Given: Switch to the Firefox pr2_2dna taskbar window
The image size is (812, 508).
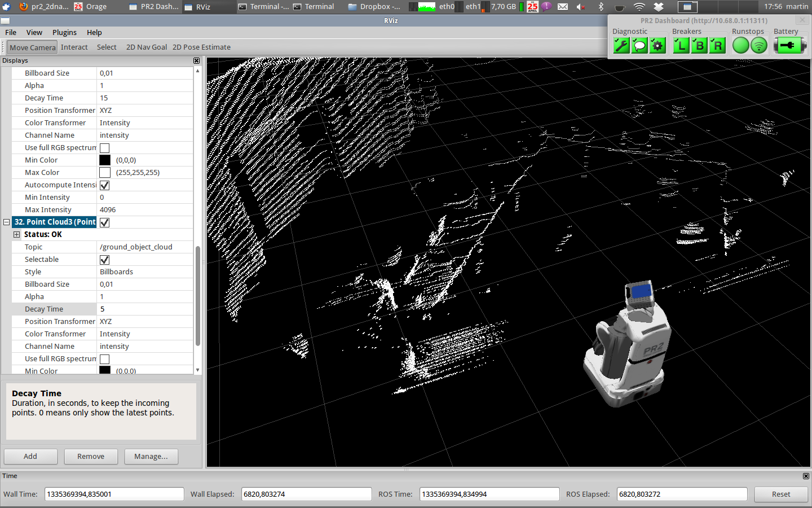Looking at the screenshot, I should click(x=43, y=7).
